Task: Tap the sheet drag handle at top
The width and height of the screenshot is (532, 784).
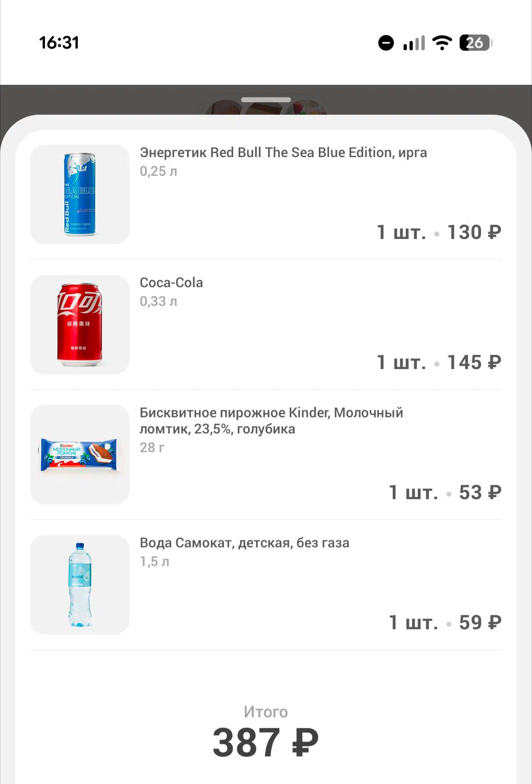Action: click(x=266, y=100)
